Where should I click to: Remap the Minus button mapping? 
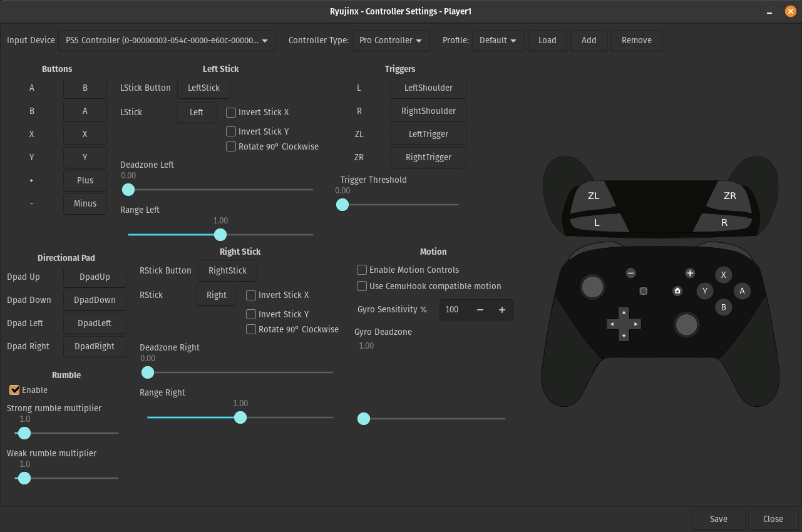coord(85,203)
